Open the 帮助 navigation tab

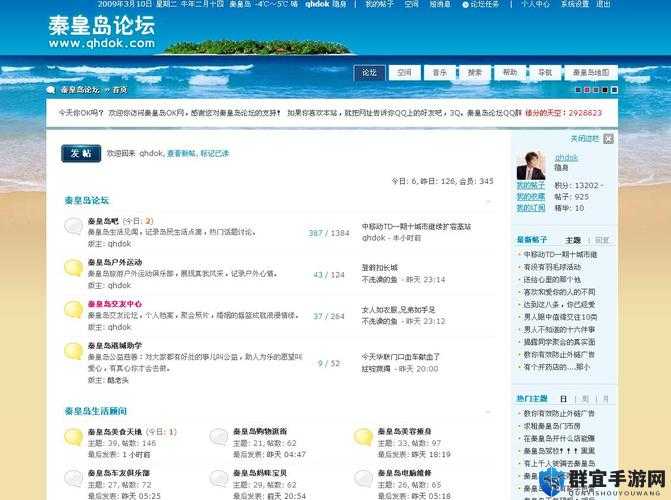pos(510,73)
